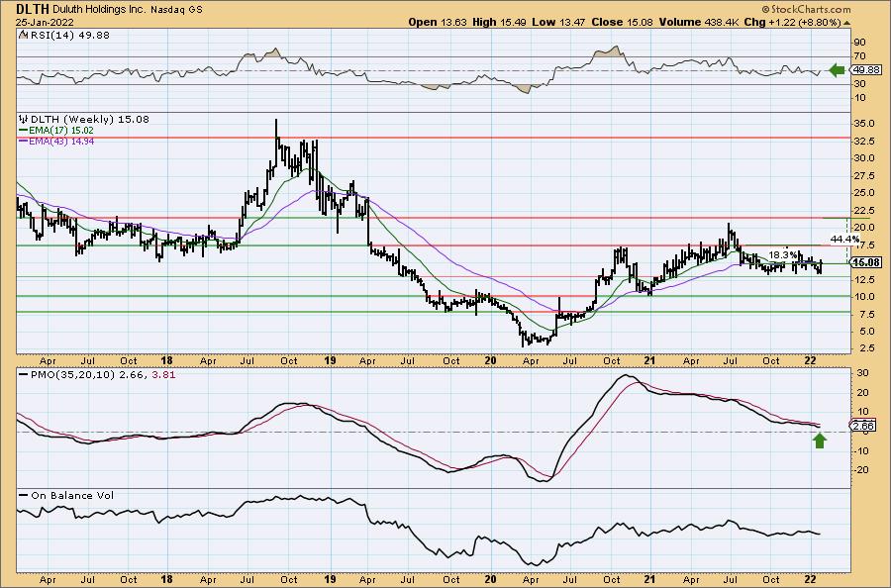
Task: Click the Low 13.47 value
Action: pos(559,22)
